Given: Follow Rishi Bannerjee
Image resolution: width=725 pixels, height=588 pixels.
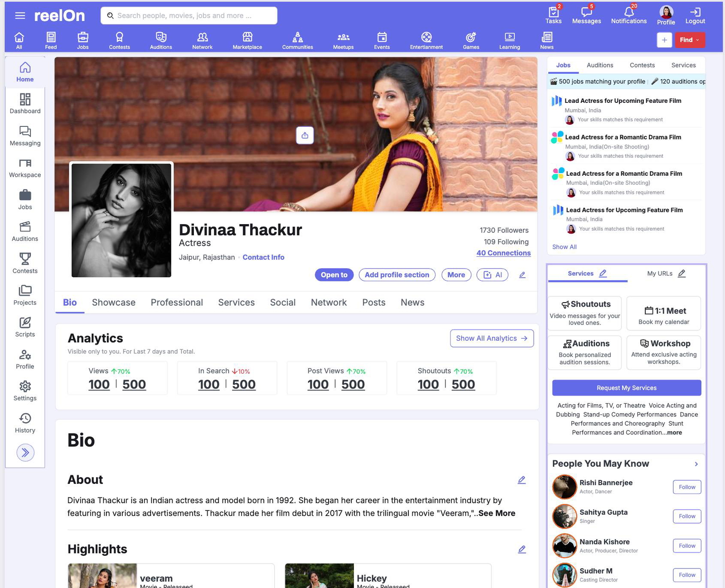Looking at the screenshot, I should click(687, 487).
